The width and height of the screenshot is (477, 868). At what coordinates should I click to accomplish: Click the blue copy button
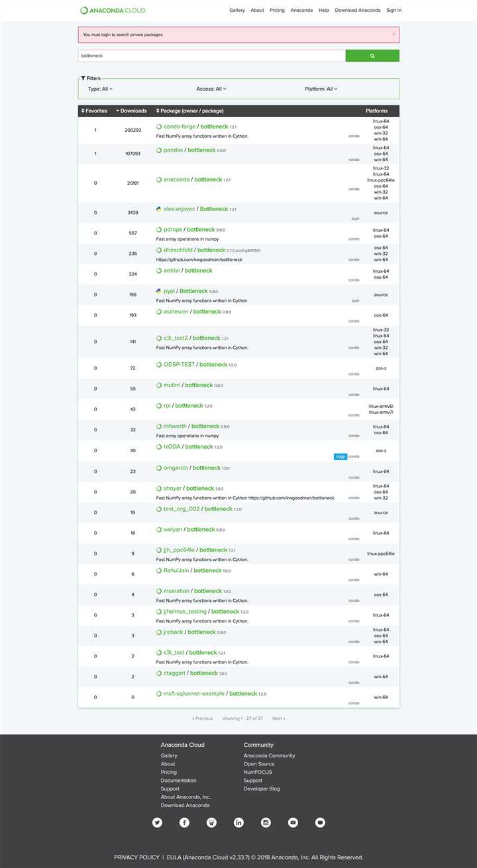click(340, 456)
